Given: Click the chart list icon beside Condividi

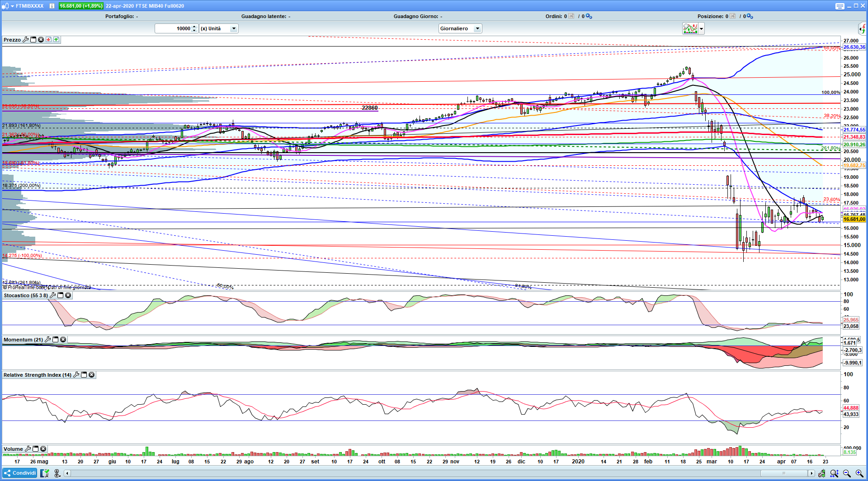Looking at the screenshot, I should [x=44, y=473].
